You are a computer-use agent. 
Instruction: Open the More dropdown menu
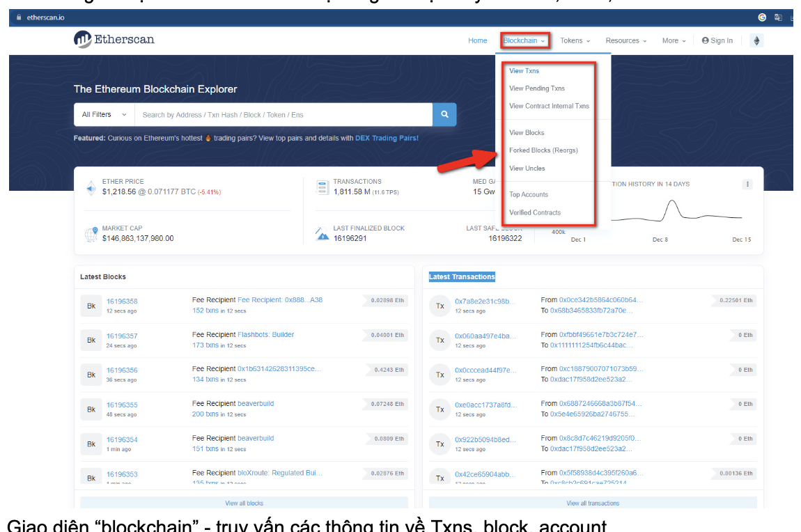(x=672, y=40)
